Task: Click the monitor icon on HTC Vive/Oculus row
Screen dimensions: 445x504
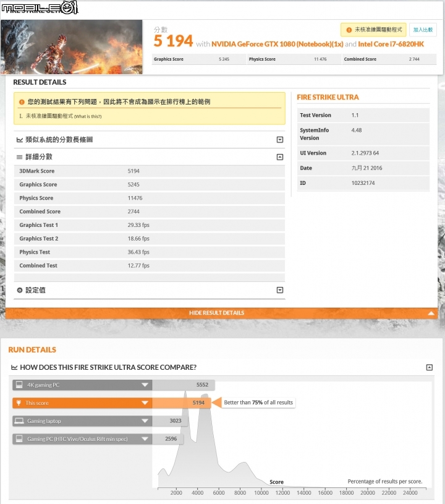Action: [x=19, y=438]
